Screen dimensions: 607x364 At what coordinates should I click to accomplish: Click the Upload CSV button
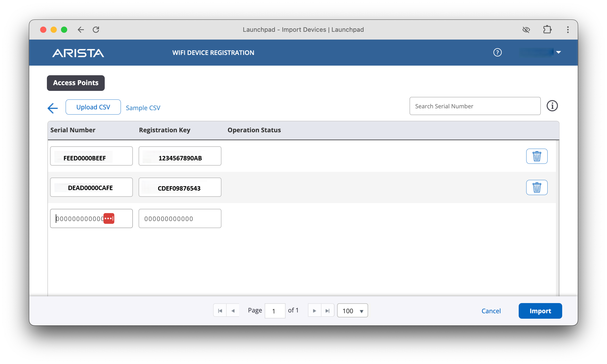click(x=93, y=107)
